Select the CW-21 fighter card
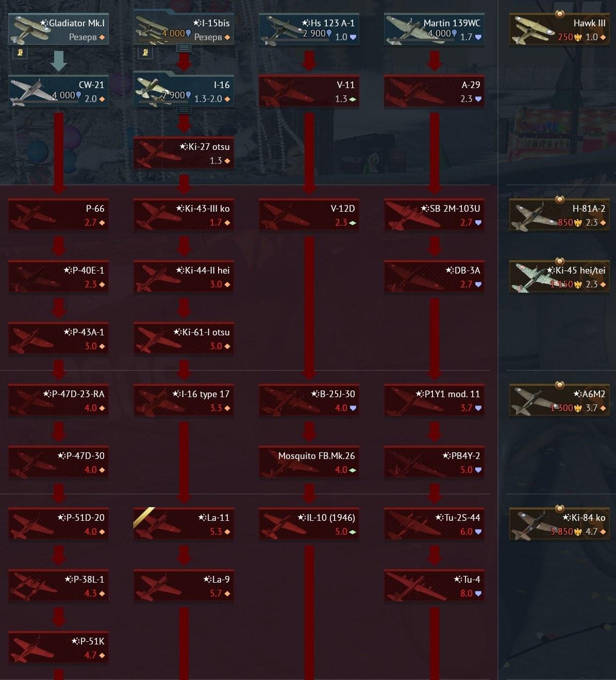 coord(59,92)
